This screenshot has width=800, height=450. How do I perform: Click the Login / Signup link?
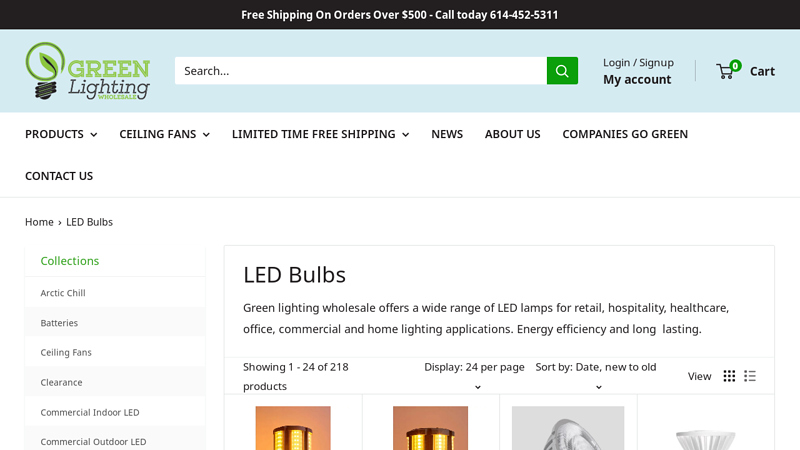click(x=638, y=62)
